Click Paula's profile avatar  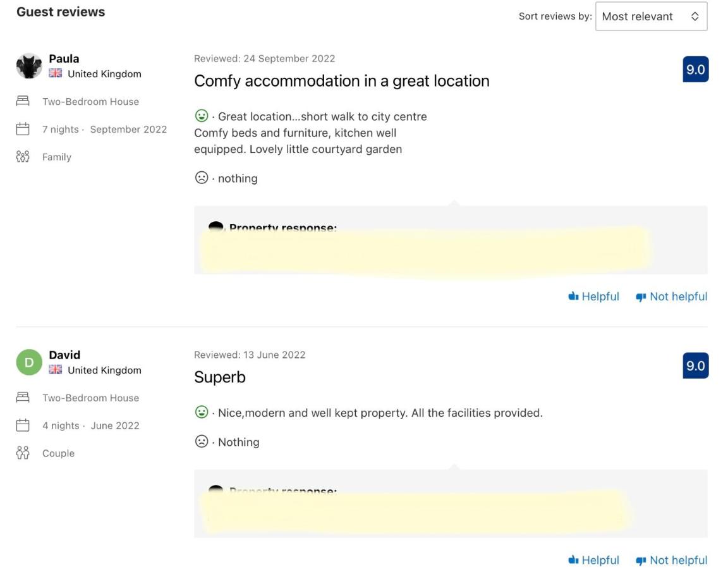29,66
